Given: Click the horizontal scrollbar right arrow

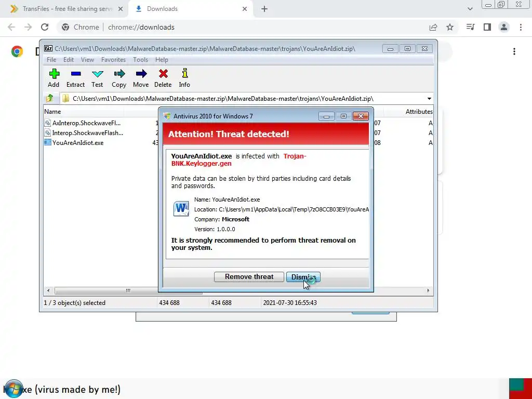Looking at the screenshot, I should pos(428,290).
